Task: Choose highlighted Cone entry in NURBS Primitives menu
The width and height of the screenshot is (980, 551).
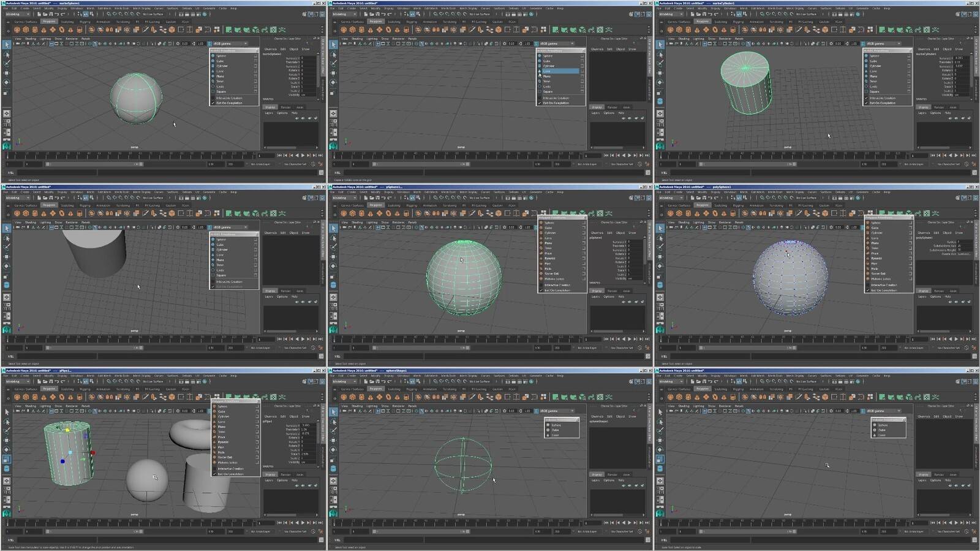Action: tap(559, 71)
